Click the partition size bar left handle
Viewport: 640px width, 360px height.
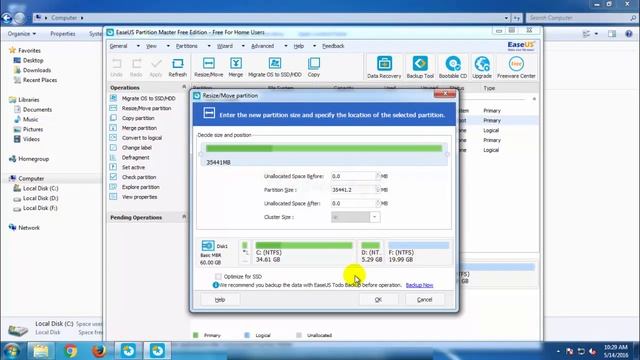coord(200,154)
